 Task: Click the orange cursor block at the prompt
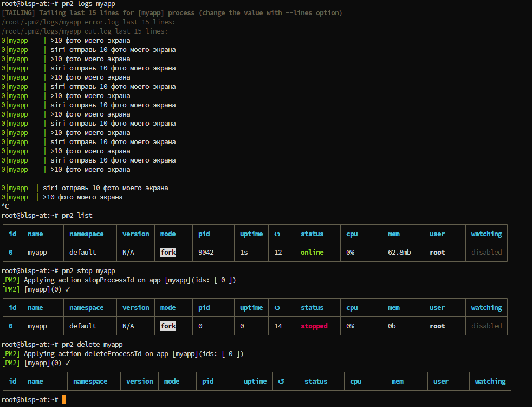(63, 399)
